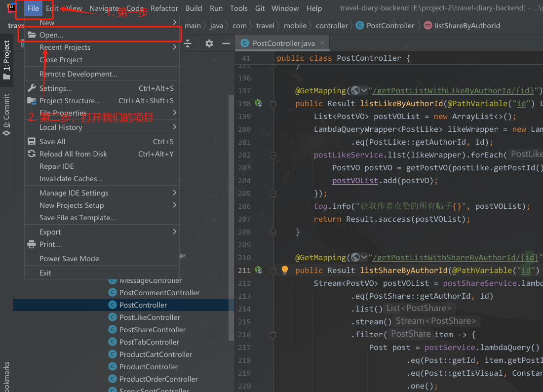Screen dimensions: 543x392
Task: Click the Tools menu
Action: 238,8
